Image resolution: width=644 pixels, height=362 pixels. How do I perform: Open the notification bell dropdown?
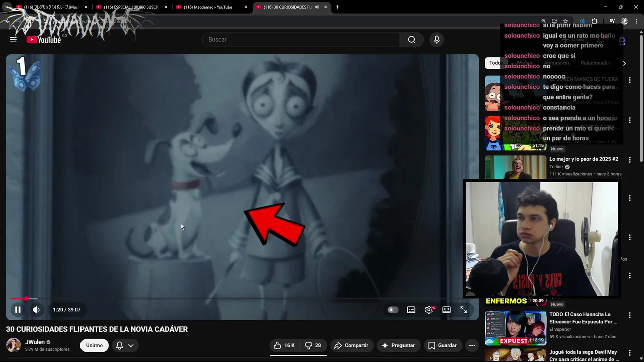[125, 345]
